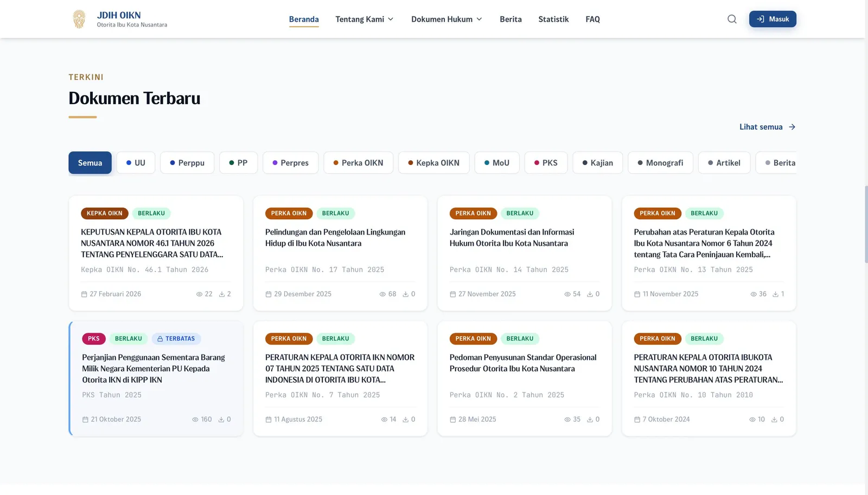Click the lock icon on TERBATAS badge
Image resolution: width=868 pixels, height=495 pixels.
coord(160,339)
